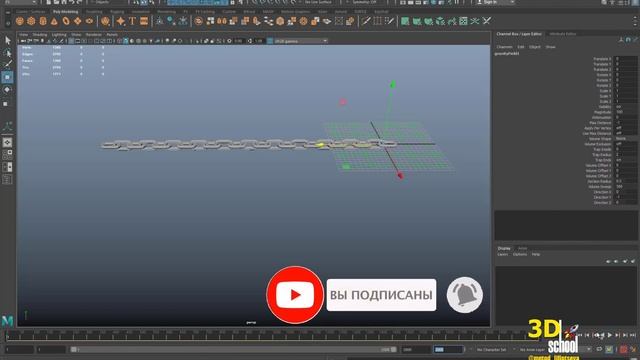The width and height of the screenshot is (640, 360).
Task: Activate the Move tool in toolbox
Action: tap(7, 77)
